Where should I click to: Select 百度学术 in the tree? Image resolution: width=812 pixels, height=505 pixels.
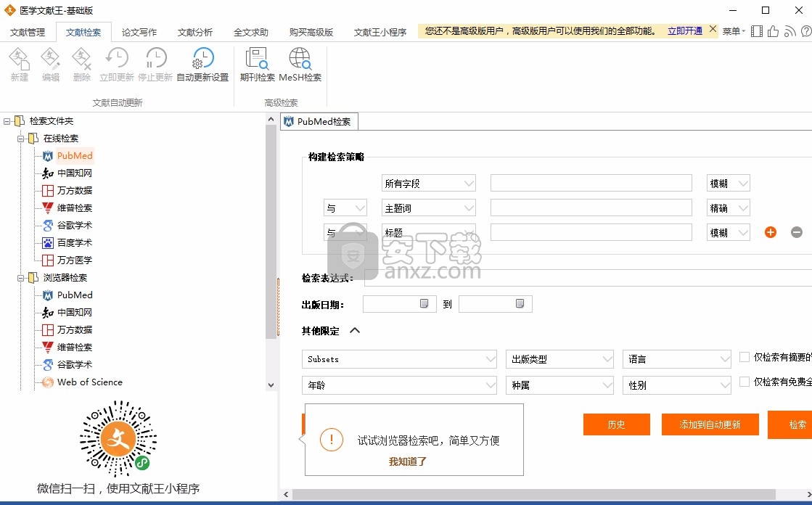[x=74, y=242]
